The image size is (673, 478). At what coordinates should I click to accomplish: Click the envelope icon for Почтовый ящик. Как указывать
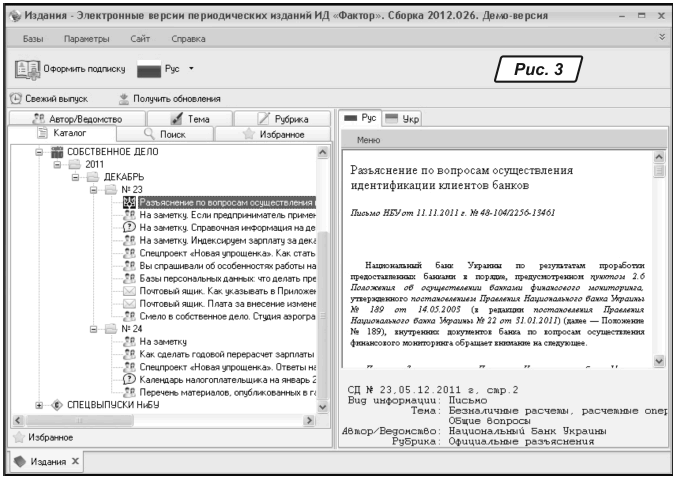129,291
